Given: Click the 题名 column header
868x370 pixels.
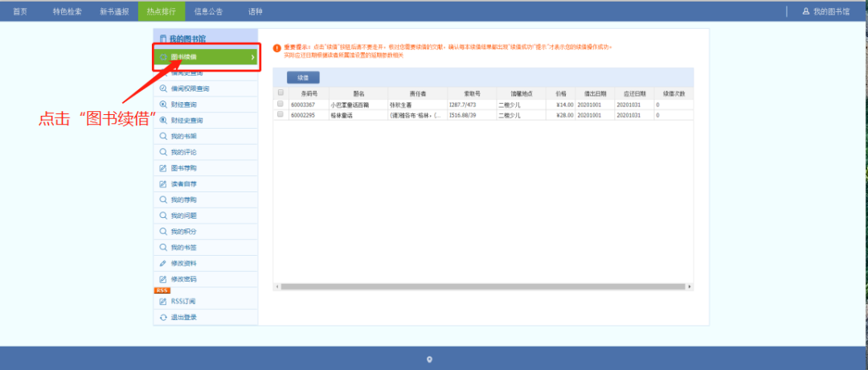Looking at the screenshot, I should coord(358,93).
